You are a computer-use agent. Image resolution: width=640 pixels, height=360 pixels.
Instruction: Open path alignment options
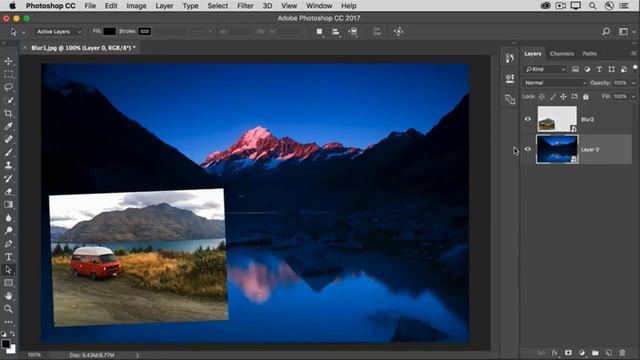coord(336,32)
